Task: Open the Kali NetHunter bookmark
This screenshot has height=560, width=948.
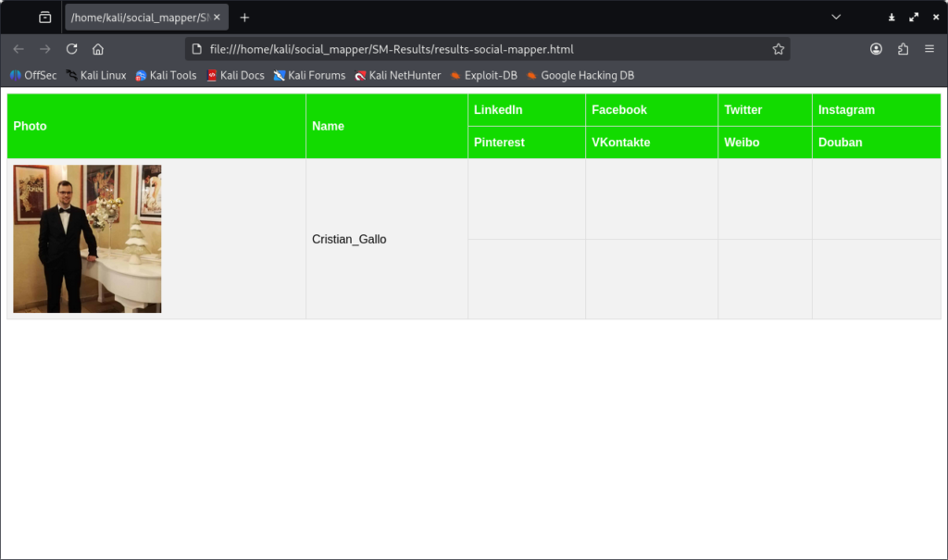Action: [398, 76]
